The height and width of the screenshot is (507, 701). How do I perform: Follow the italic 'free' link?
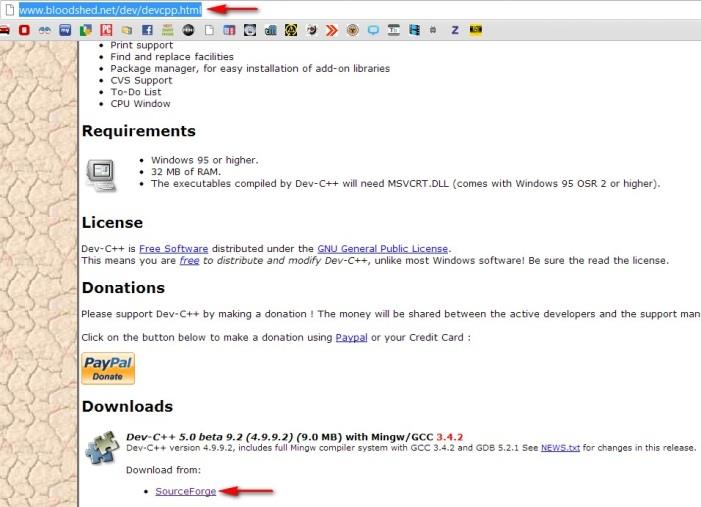click(x=190, y=260)
